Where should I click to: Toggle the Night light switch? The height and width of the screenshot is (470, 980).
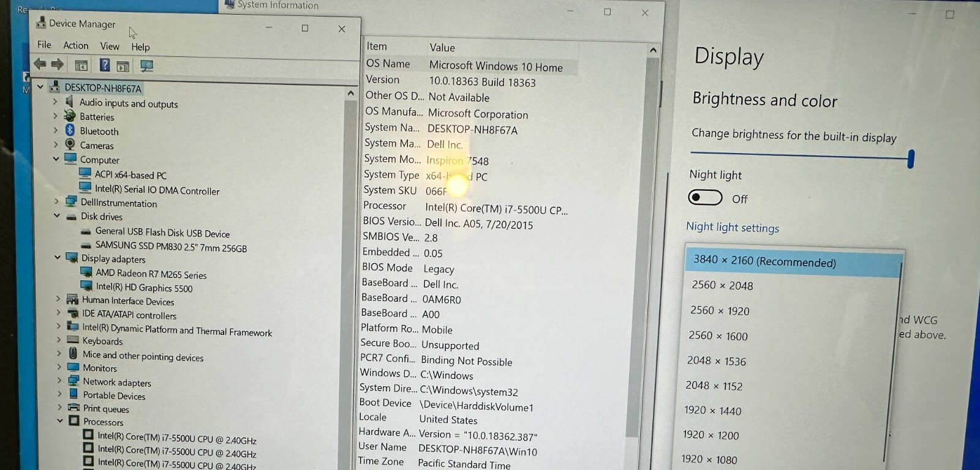tap(705, 197)
